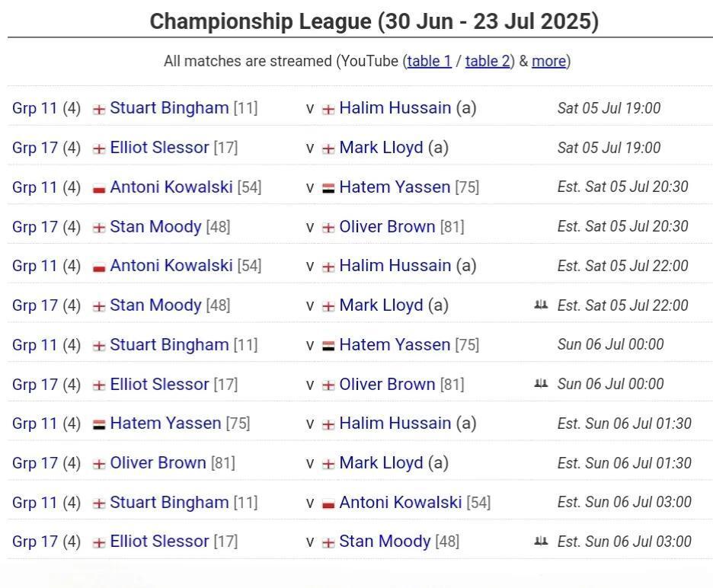This screenshot has width=713, height=588.
Task: Click spectators icon beside Stan Moody v Mark Lloyd
Action: click(541, 305)
